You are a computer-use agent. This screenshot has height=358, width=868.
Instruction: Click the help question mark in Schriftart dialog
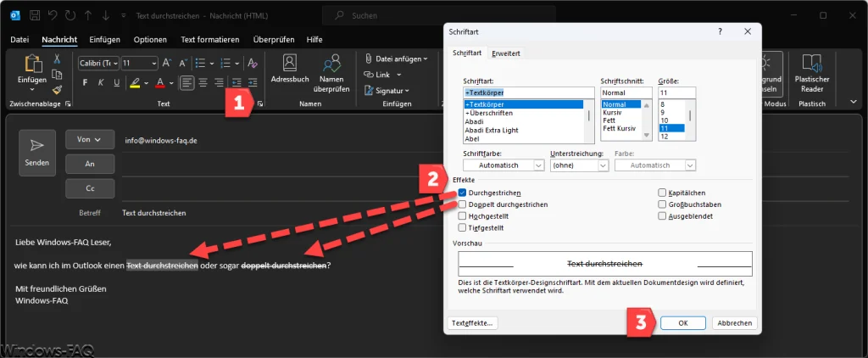[720, 32]
